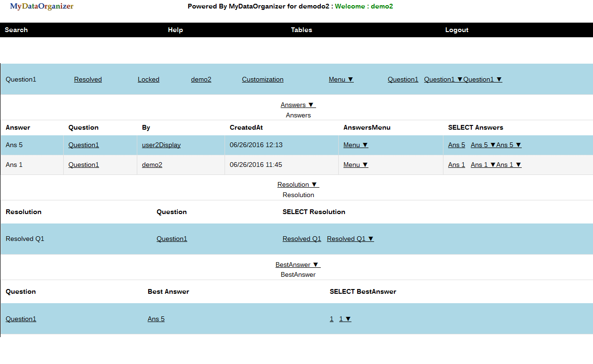Expand the 1 dropdown under SELECT BestAnswer
This screenshot has height=364, width=593.
click(x=345, y=319)
